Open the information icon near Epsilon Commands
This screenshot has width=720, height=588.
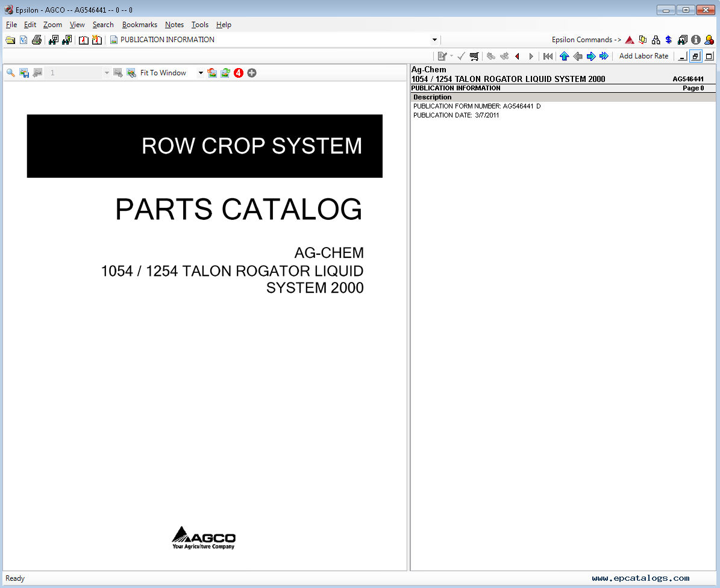tap(696, 40)
